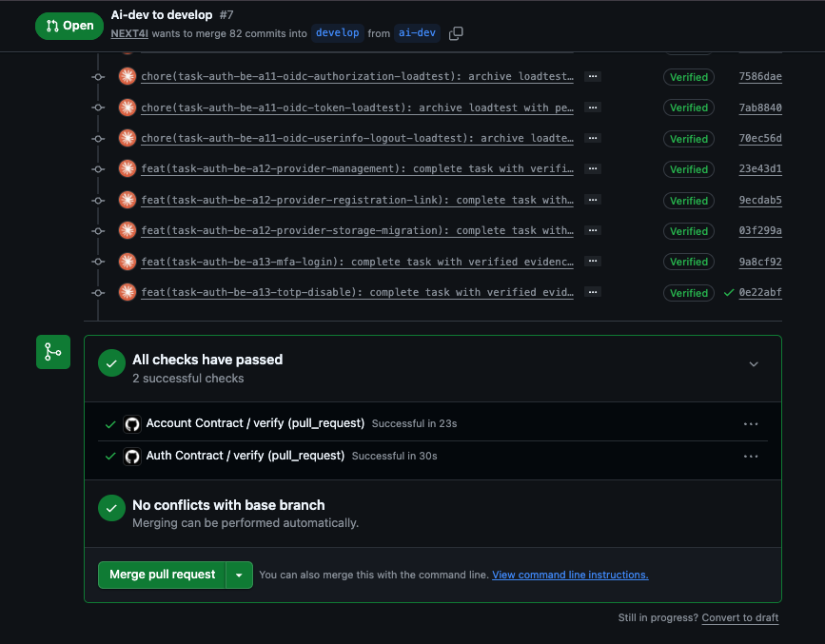Open options menu for Account Contract check
Viewport: 825px width, 644px height.
point(751,424)
